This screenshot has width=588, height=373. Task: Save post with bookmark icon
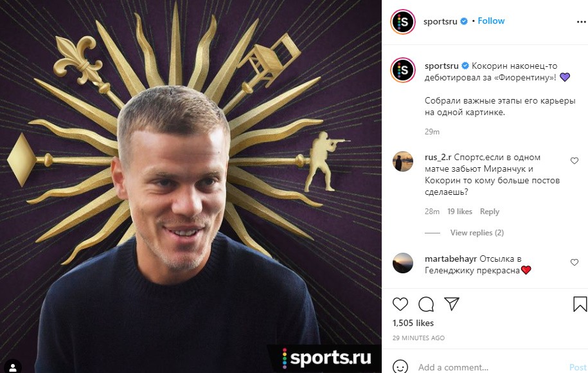(x=580, y=304)
